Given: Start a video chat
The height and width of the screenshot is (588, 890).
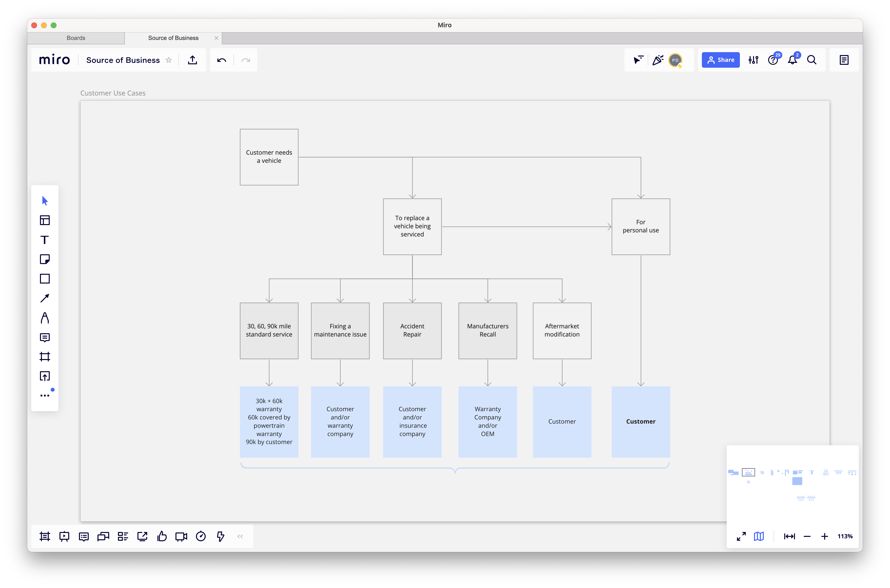Looking at the screenshot, I should [181, 536].
